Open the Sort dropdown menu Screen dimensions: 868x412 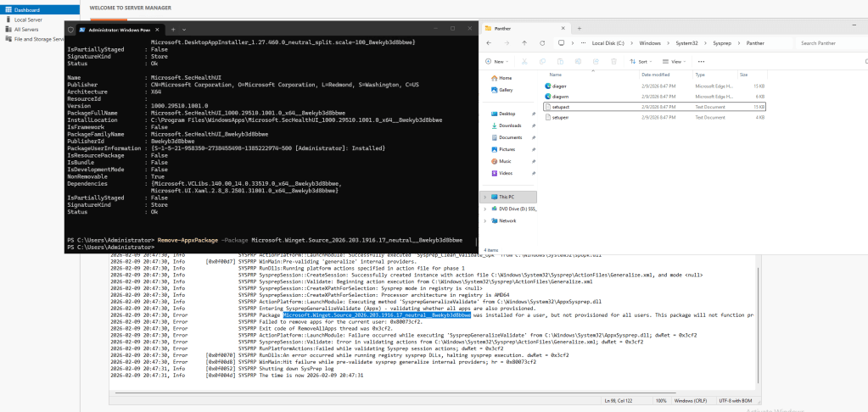pyautogui.click(x=642, y=61)
